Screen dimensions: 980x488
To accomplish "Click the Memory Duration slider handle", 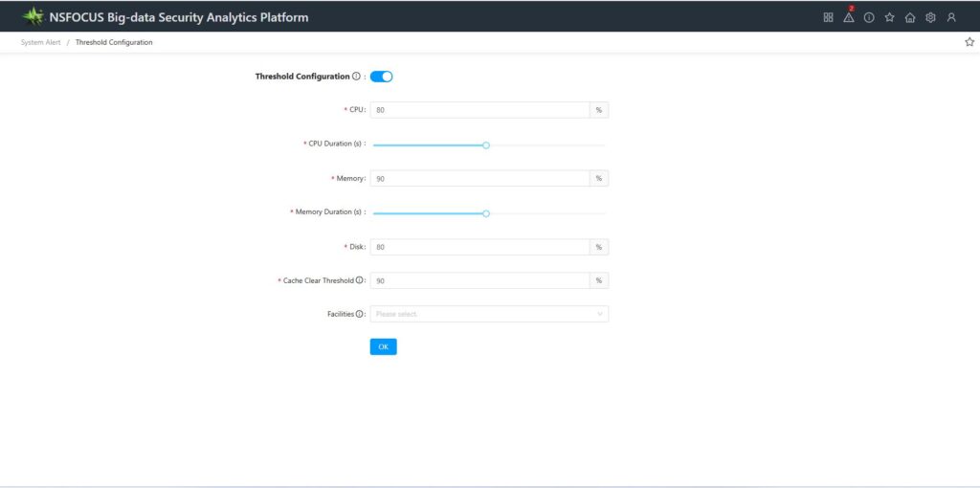I will [x=486, y=213].
